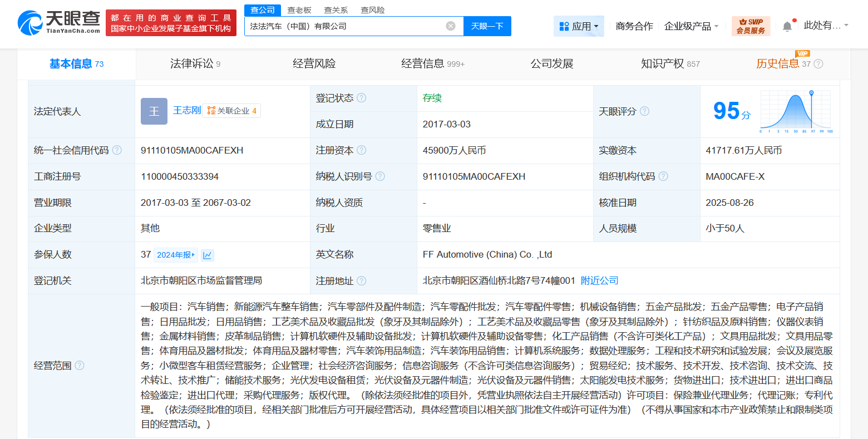Open the 应用 dropdown
The width and height of the screenshot is (868, 439).
pos(579,26)
